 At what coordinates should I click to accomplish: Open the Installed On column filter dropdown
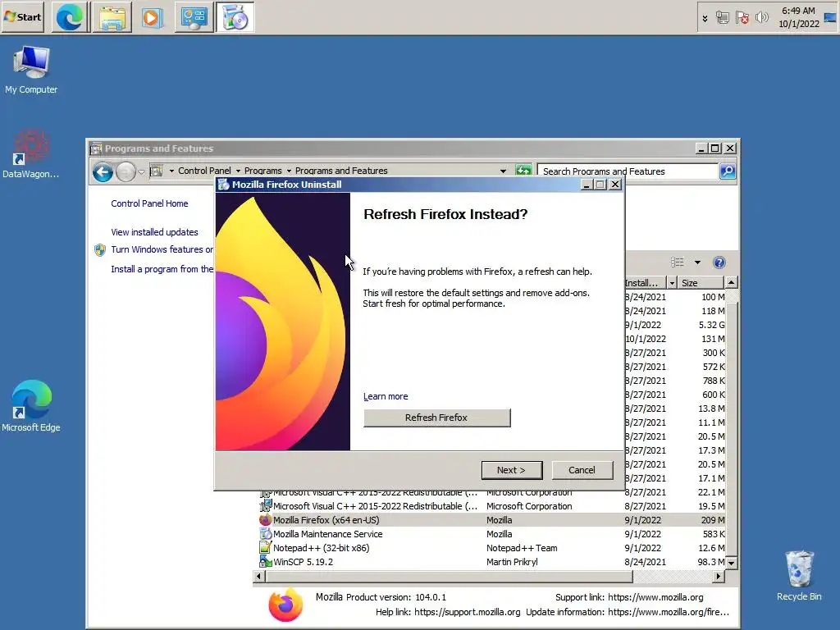[672, 283]
